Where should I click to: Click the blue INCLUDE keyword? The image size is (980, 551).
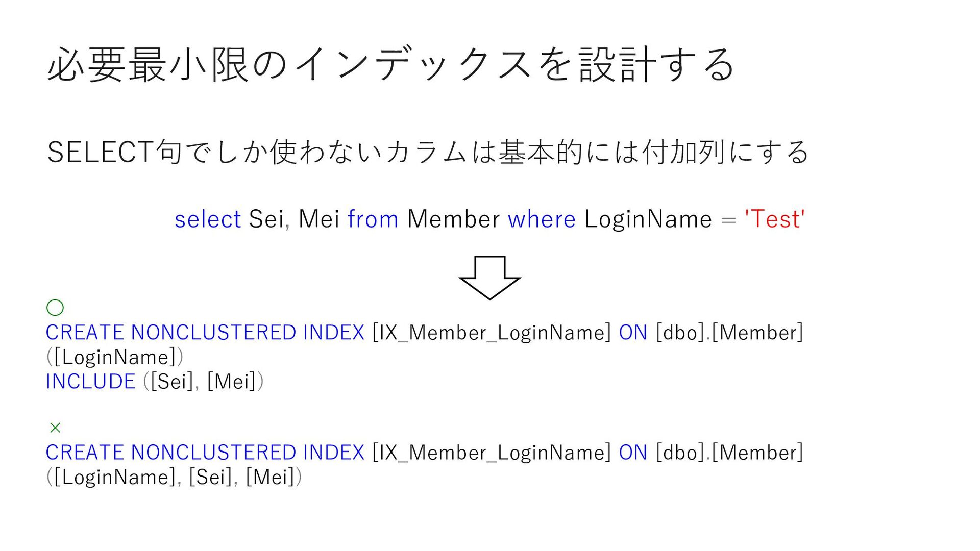pos(90,382)
